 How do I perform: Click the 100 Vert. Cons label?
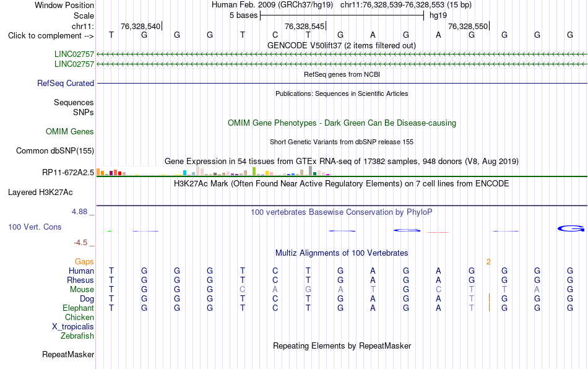35,227
